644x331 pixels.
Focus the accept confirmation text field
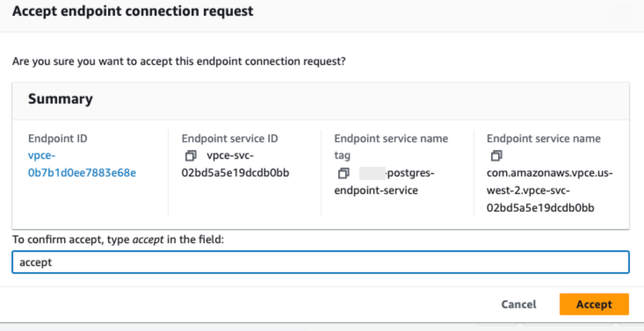click(320, 262)
